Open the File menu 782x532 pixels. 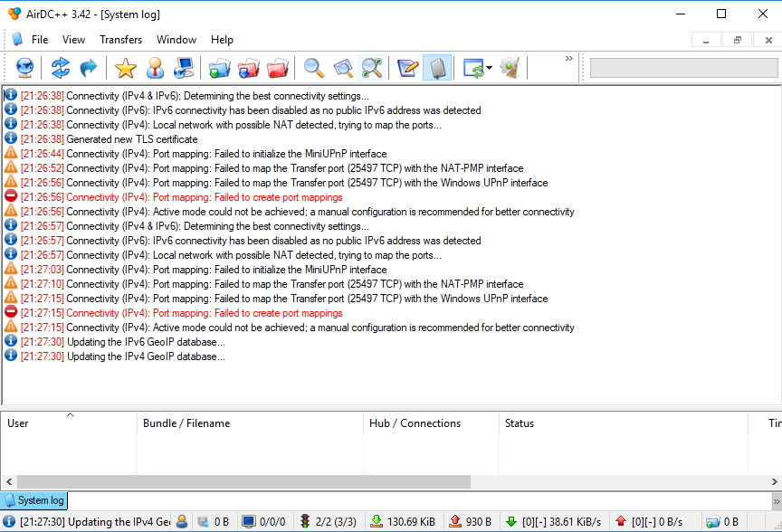(40, 40)
